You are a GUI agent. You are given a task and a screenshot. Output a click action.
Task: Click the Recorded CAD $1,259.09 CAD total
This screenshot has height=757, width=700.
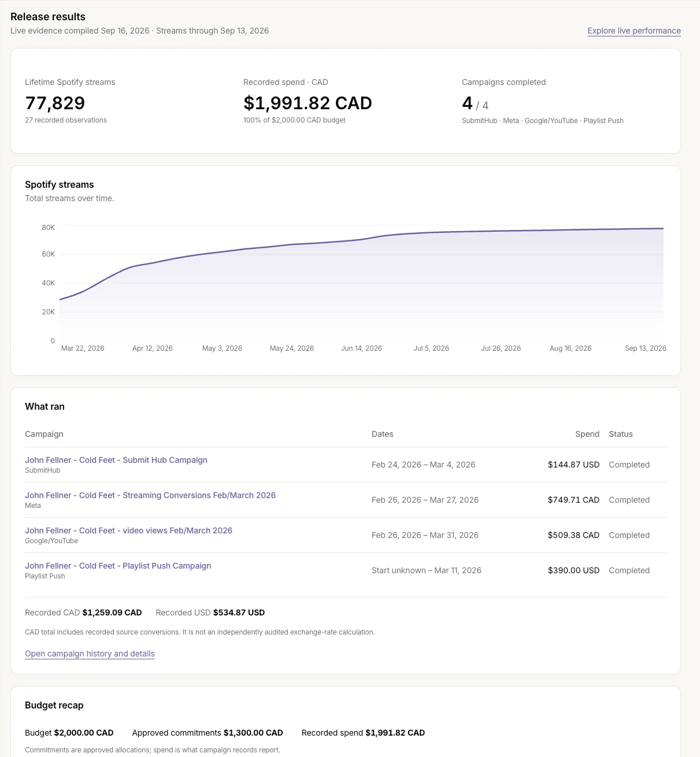tap(83, 613)
